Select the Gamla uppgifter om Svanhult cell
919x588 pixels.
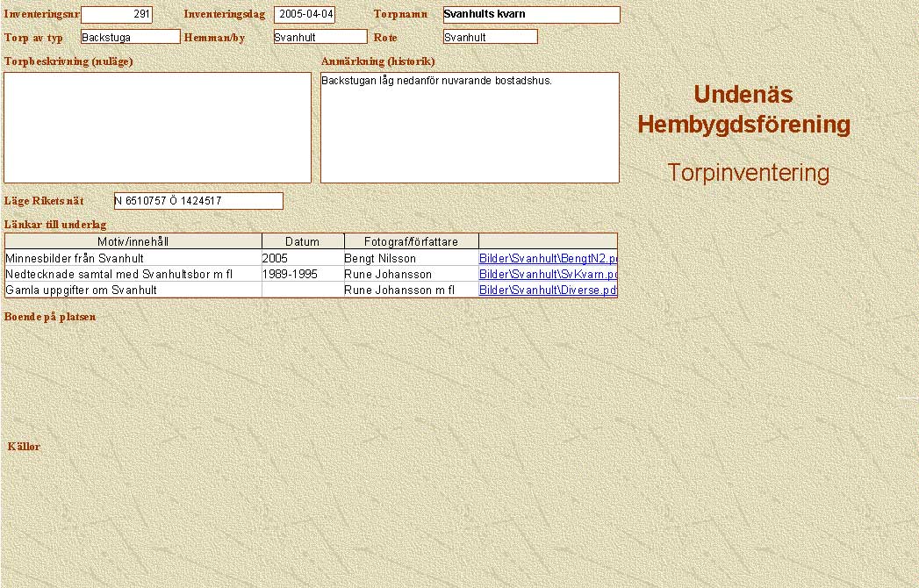click(82, 290)
